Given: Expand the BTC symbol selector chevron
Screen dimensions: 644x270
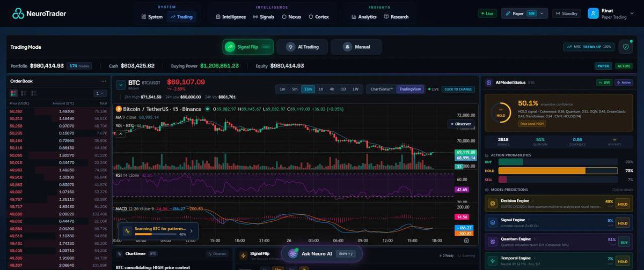Looking at the screenshot, I should pyautogui.click(x=120, y=84).
